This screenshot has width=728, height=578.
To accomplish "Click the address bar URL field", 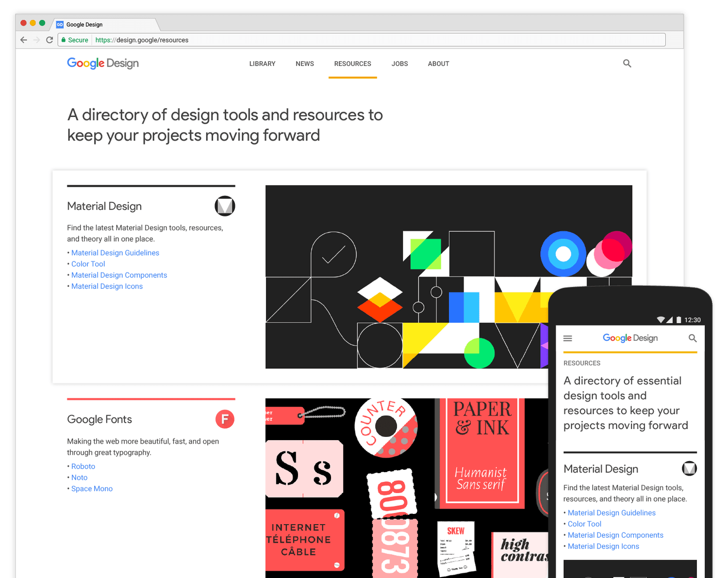I will pos(362,40).
